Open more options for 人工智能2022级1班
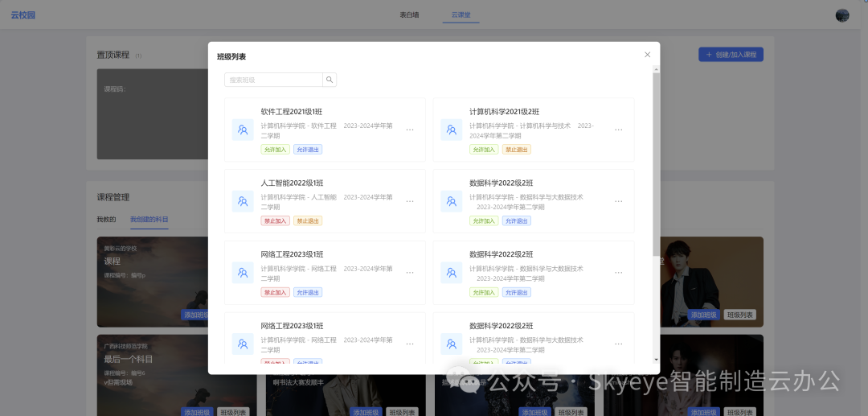 coord(410,201)
